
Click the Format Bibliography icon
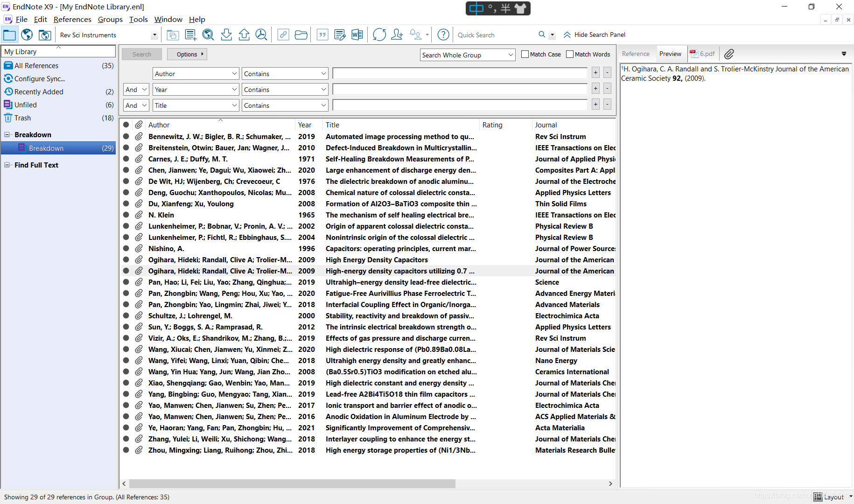point(340,35)
